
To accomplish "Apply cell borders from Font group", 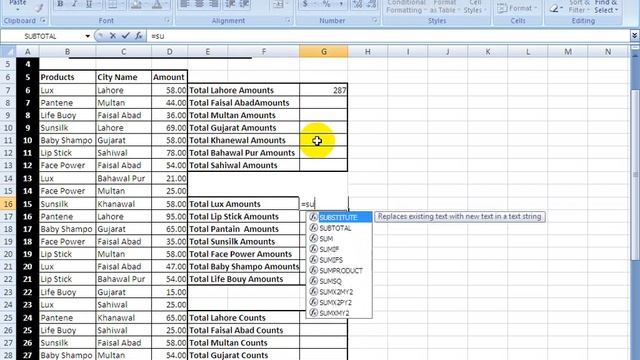I will [113, 4].
